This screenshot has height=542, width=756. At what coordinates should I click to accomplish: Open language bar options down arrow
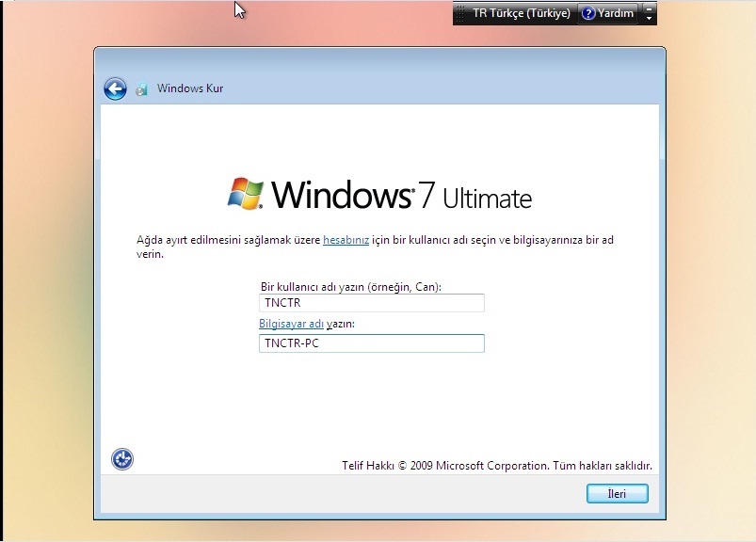pyautogui.click(x=649, y=19)
